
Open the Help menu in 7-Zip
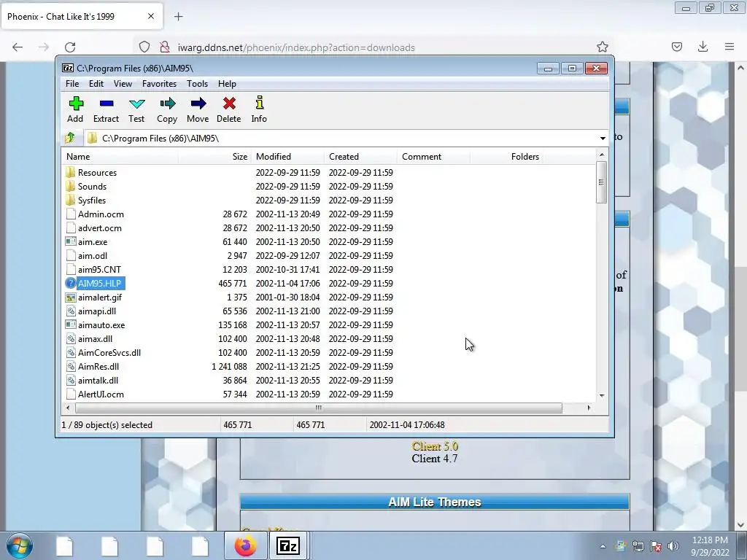(x=227, y=84)
